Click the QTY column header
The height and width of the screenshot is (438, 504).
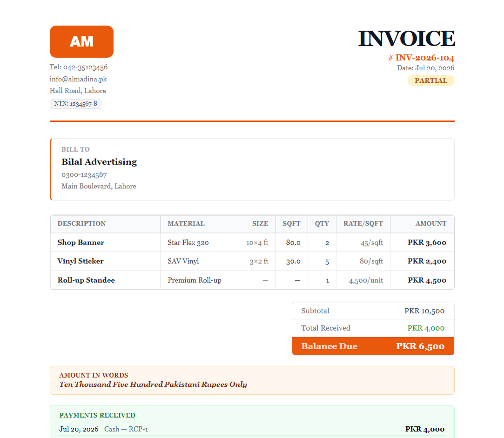(322, 224)
